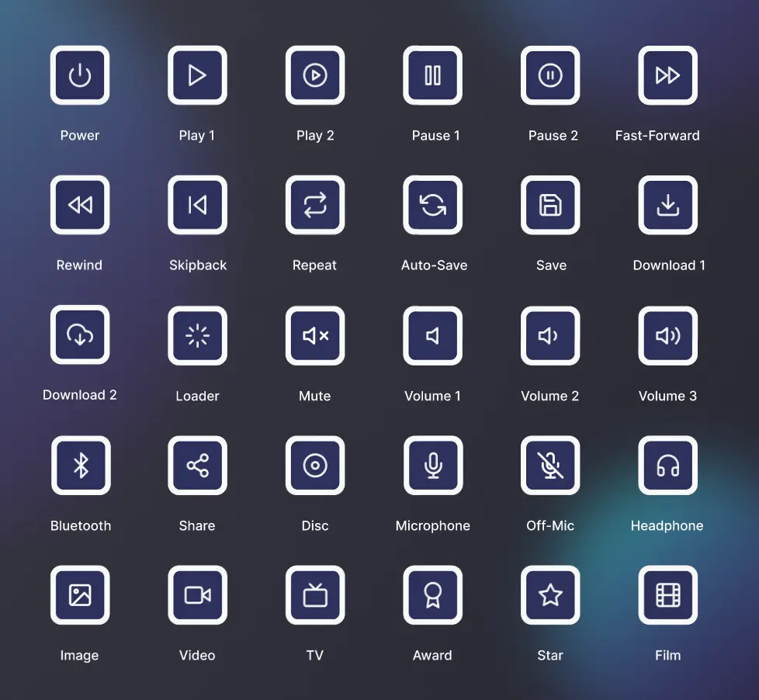This screenshot has height=700, width=759.
Task: Click the Power icon
Action: tap(80, 75)
